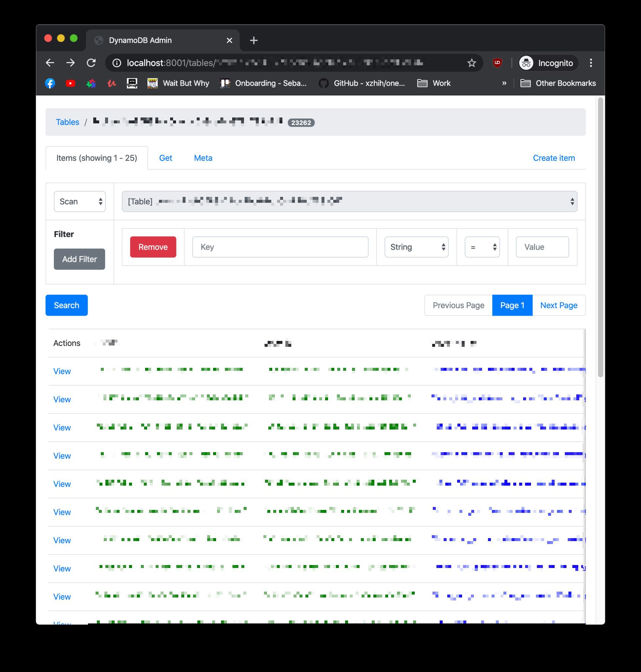Open a new browser tab
The width and height of the screenshot is (641, 672).
[x=254, y=40]
